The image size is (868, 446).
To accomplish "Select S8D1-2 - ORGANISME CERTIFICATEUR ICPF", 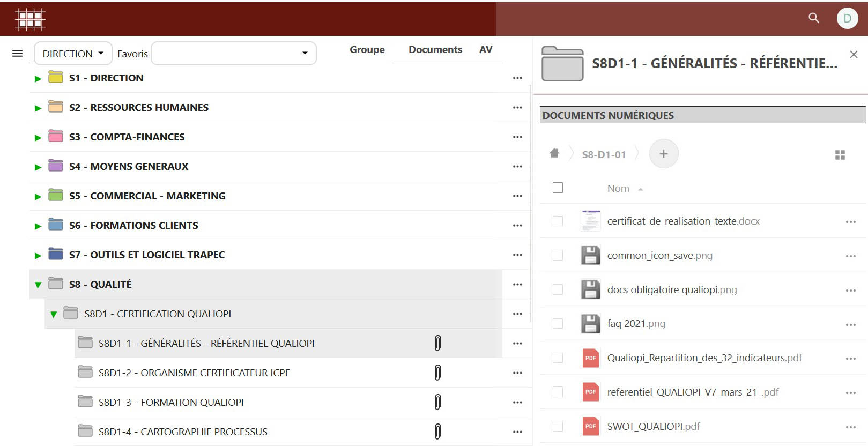I will pos(194,373).
